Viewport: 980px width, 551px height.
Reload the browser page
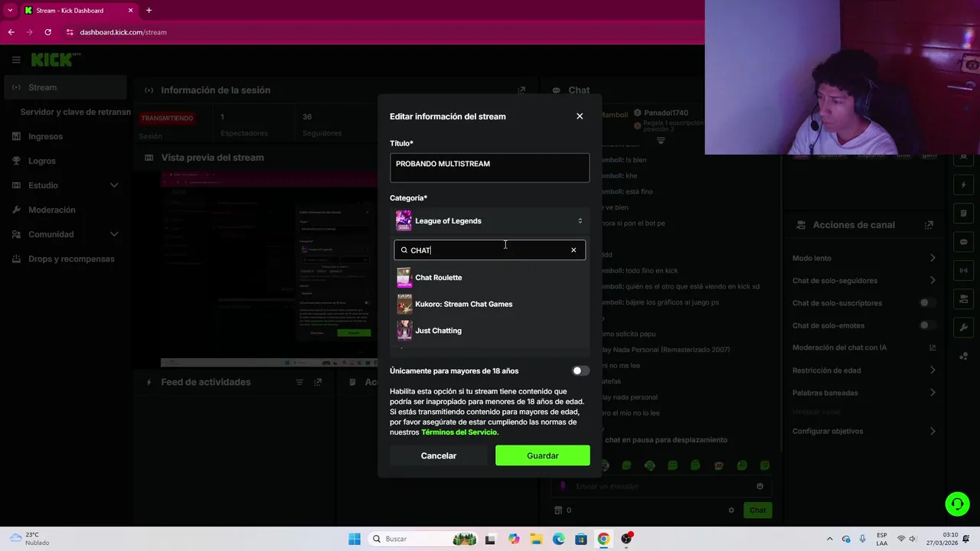pos(47,32)
